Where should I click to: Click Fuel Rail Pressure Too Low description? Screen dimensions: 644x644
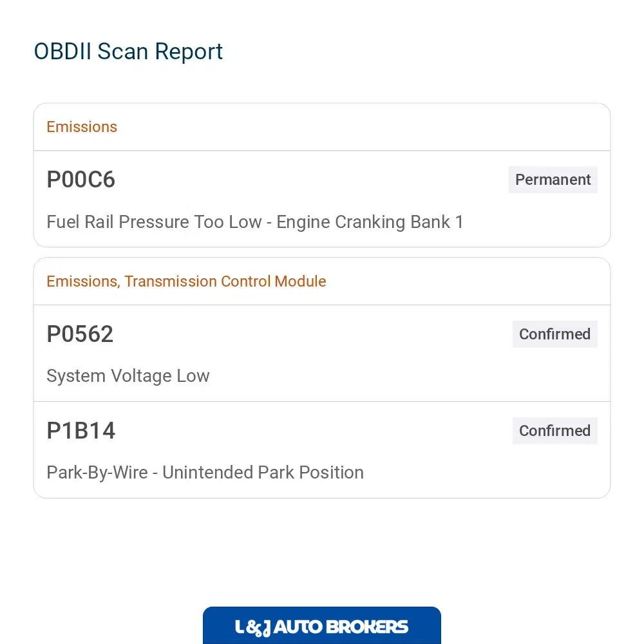pos(255,222)
